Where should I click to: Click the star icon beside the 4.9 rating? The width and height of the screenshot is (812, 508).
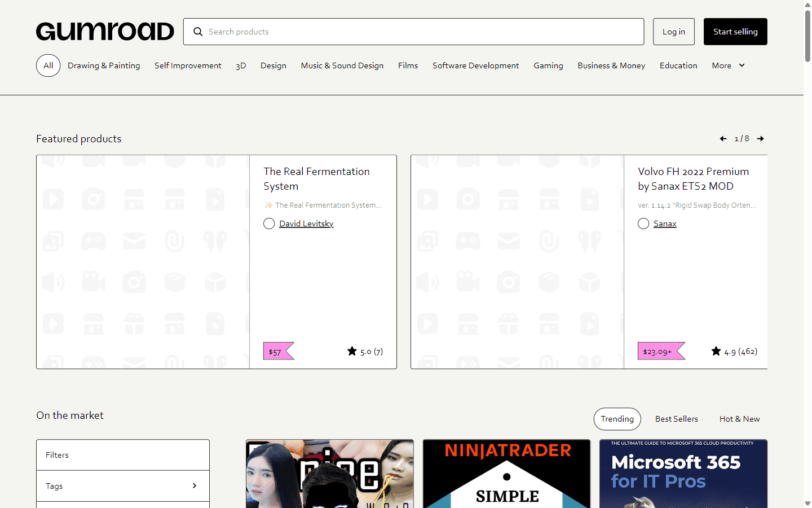coord(716,351)
